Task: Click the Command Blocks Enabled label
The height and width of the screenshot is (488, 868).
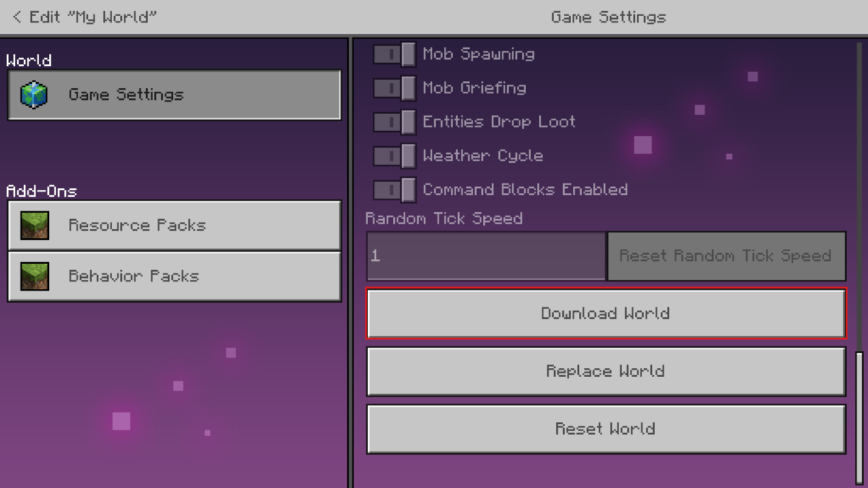Action: (525, 190)
